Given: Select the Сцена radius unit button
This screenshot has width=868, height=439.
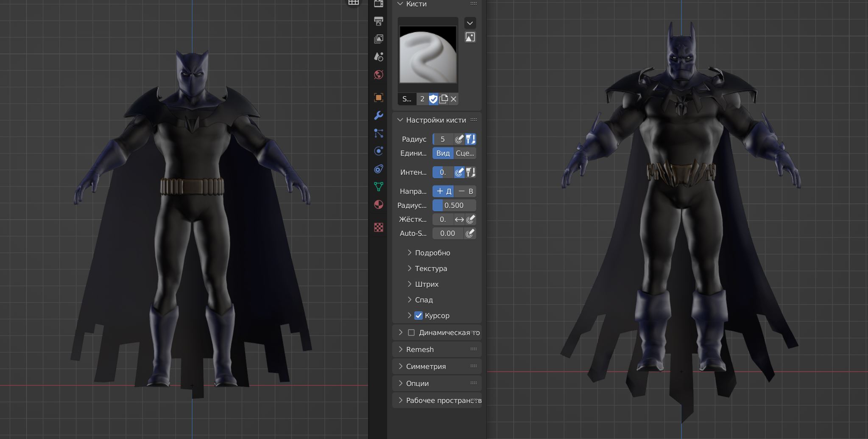Looking at the screenshot, I should coord(465,153).
